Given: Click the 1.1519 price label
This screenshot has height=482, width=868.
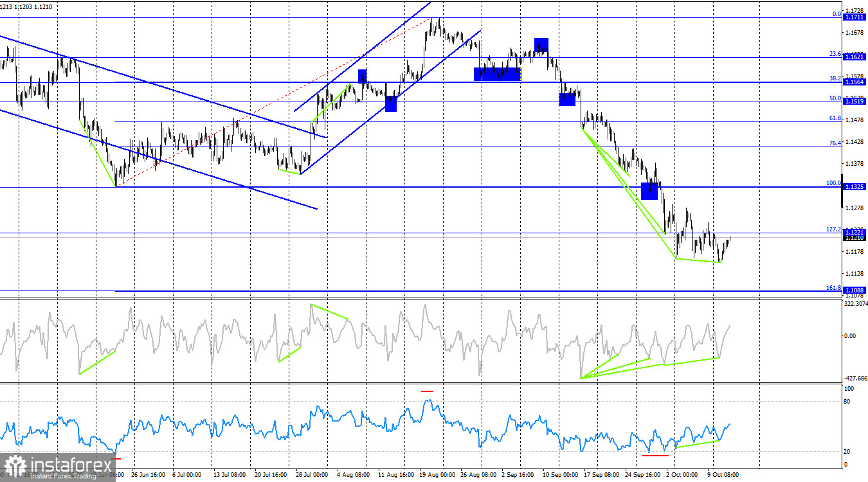Looking at the screenshot, I should pos(854,102).
